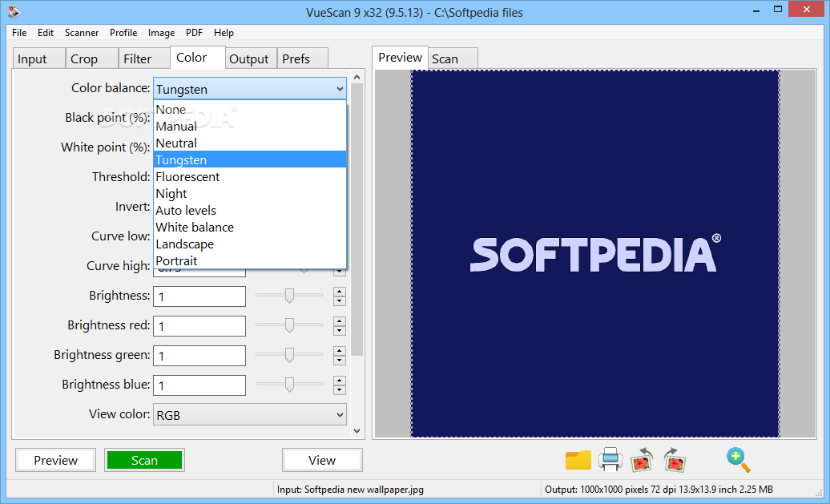Choose Portrait color balance

pos(250,261)
